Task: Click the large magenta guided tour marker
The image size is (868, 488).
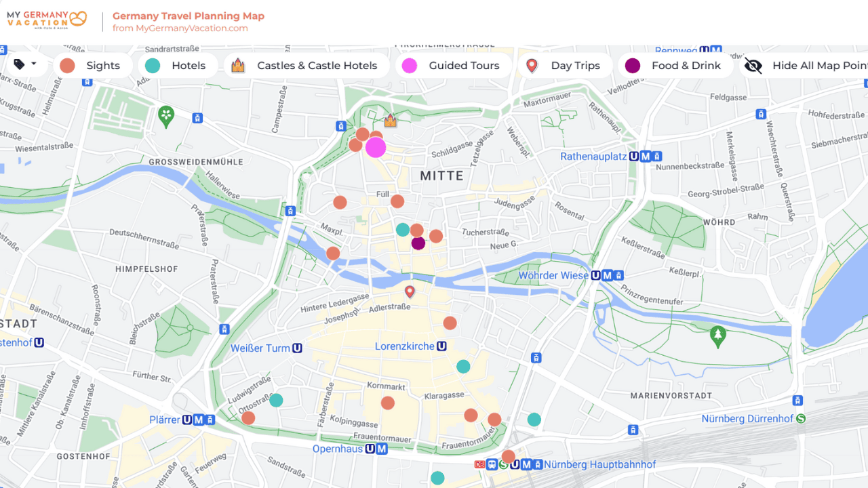Action: pos(376,148)
